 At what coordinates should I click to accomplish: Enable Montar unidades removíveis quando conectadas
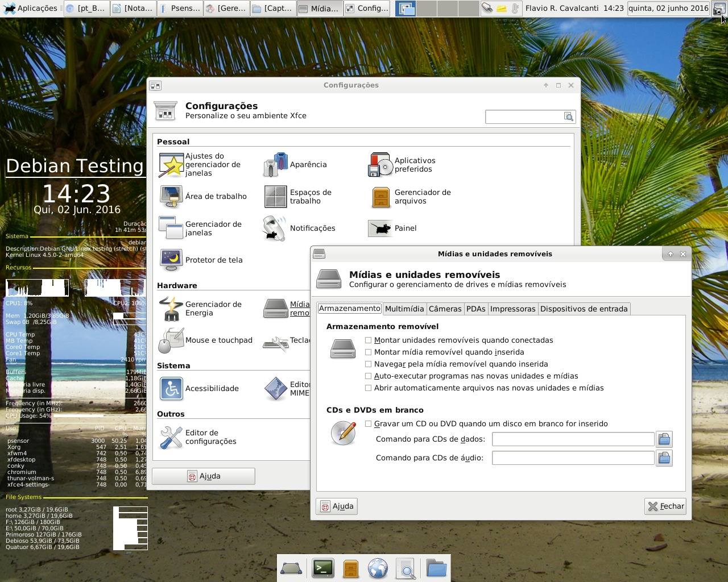(x=369, y=340)
